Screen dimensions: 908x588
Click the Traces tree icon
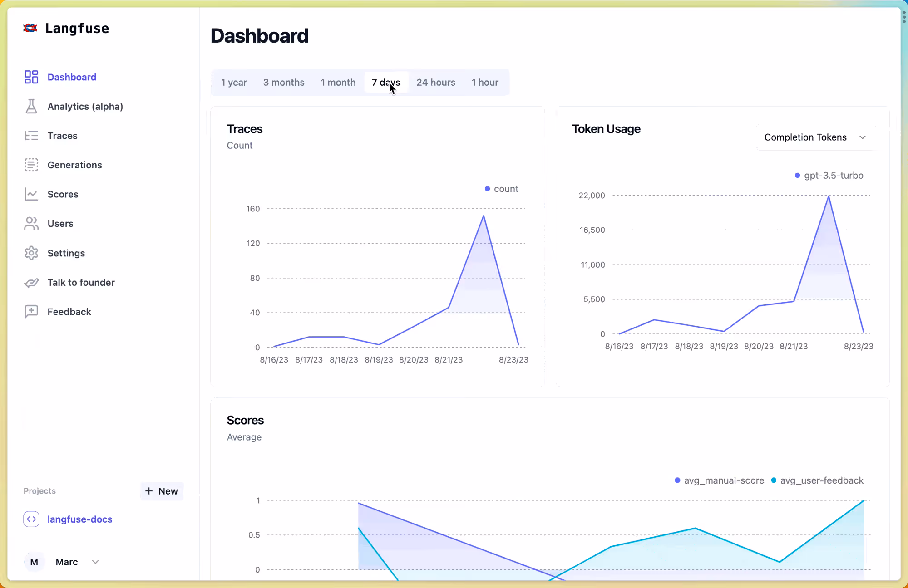pyautogui.click(x=31, y=136)
